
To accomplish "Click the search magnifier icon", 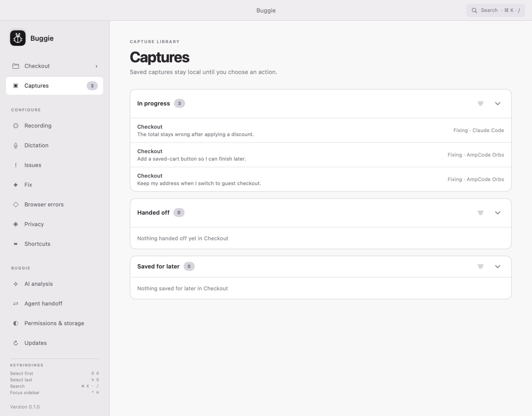I will 474,10.
